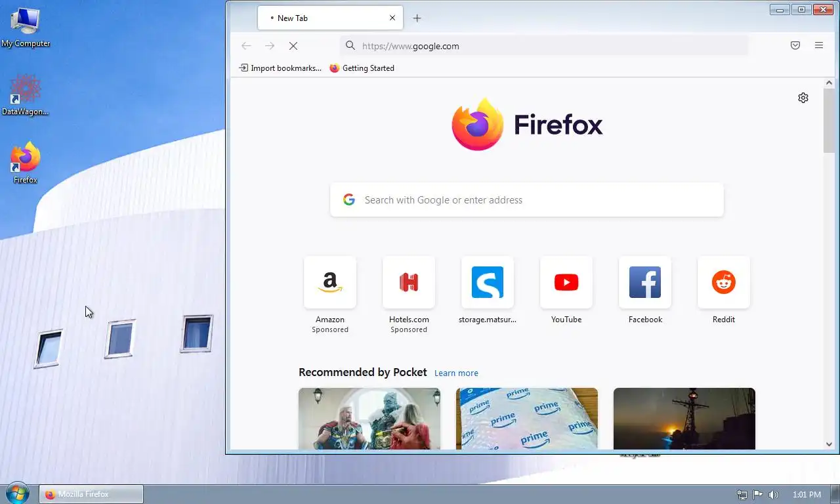Image resolution: width=840 pixels, height=504 pixels.
Task: Select the New Tab tab
Action: pos(330,18)
